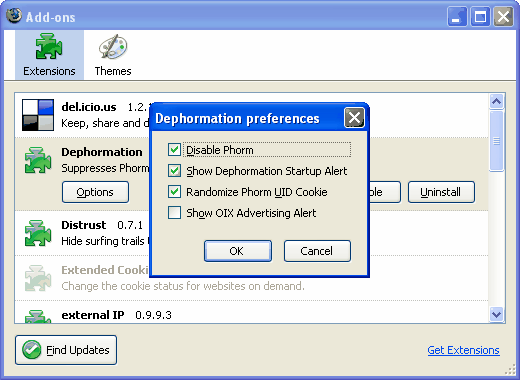Viewport: 520px width, 380px height.
Task: Select the Dephormation puzzle icon
Action: pos(38,160)
